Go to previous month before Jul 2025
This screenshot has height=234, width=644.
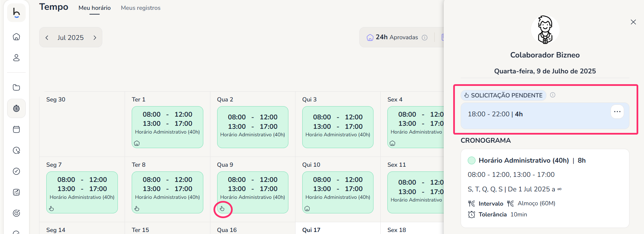coord(47,38)
